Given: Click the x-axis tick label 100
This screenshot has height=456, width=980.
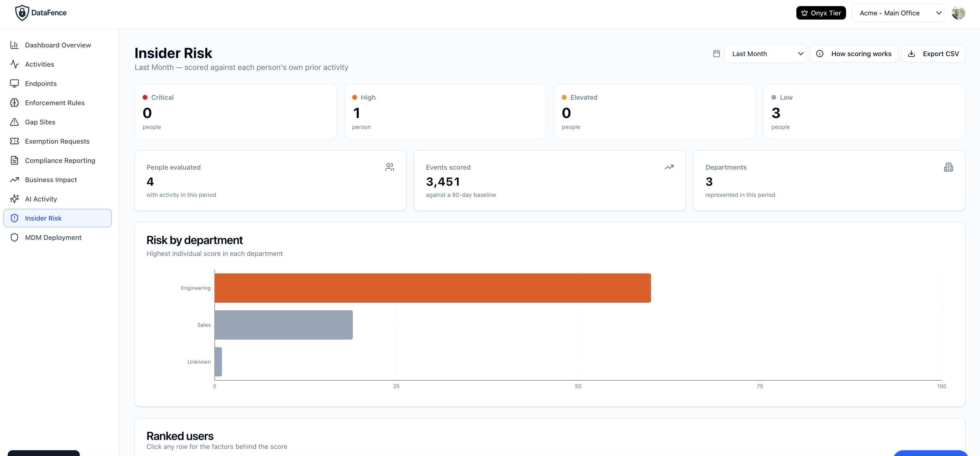Looking at the screenshot, I should tap(942, 386).
